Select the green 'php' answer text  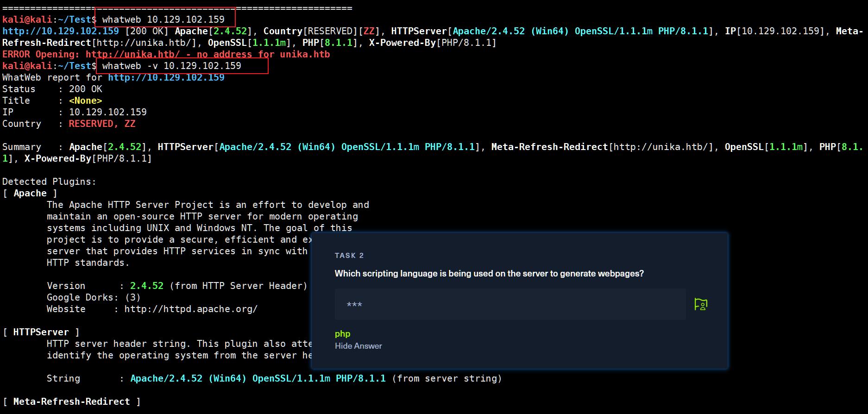click(343, 334)
